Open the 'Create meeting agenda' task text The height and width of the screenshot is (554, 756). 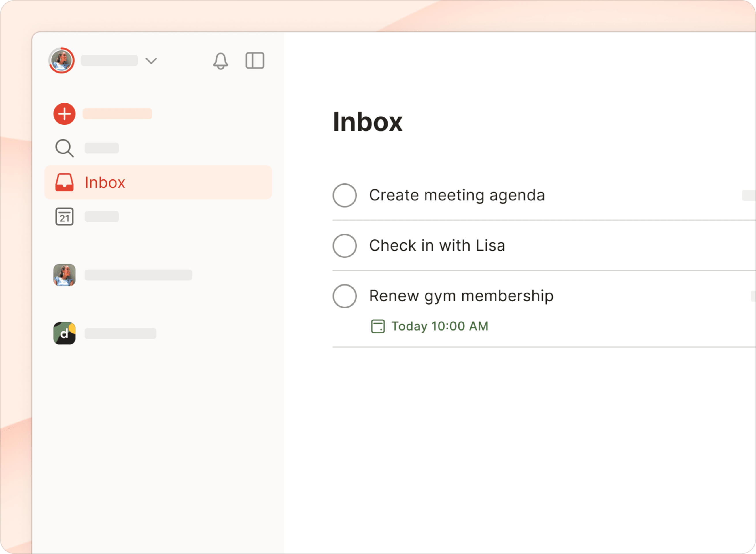pyautogui.click(x=457, y=196)
